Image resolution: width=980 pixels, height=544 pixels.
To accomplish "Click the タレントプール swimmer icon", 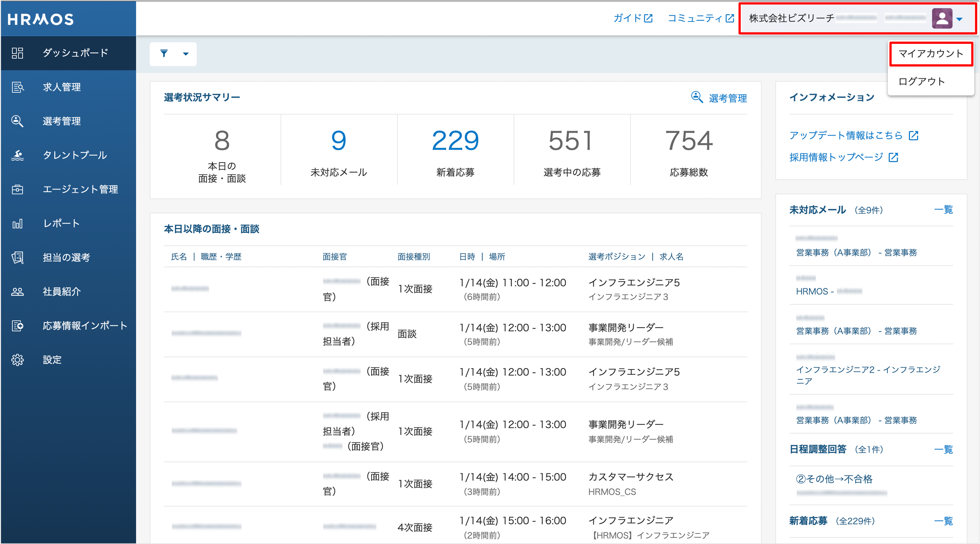I will pyautogui.click(x=18, y=155).
